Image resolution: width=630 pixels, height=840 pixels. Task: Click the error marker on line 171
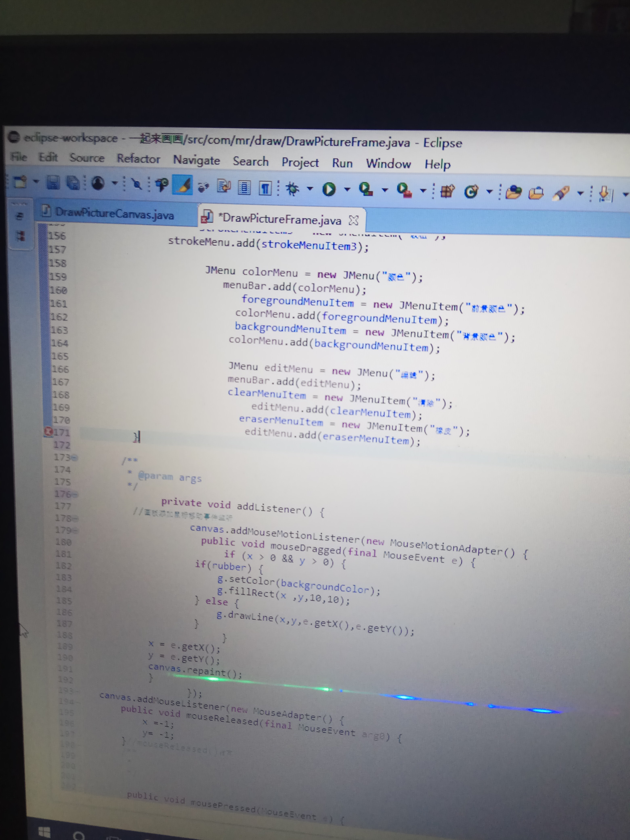tap(48, 432)
